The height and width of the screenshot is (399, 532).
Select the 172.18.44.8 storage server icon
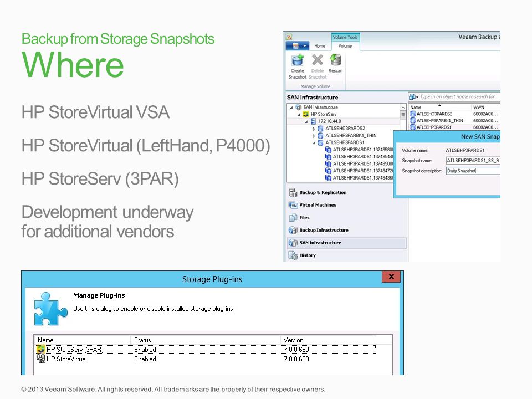(x=313, y=121)
